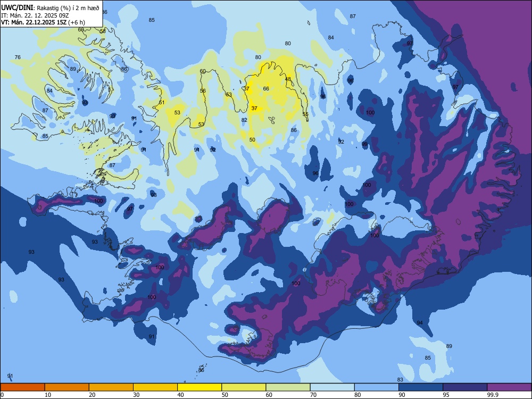Viewport: 532px width, 399px height.
Task: Click the map value '56' on the map
Action: point(203,90)
